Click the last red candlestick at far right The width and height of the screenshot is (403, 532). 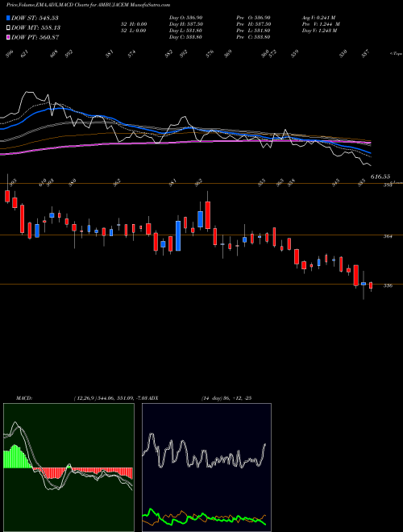[x=371, y=286]
